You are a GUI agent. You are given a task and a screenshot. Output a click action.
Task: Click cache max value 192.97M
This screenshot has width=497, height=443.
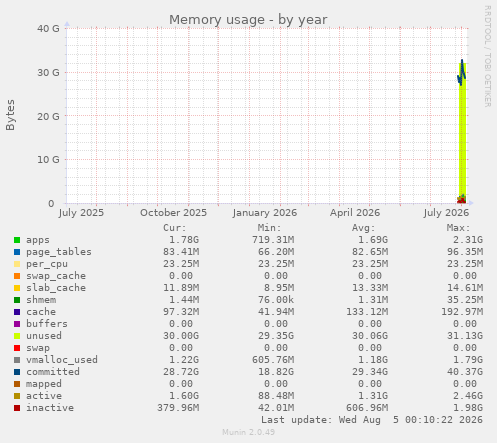point(462,312)
